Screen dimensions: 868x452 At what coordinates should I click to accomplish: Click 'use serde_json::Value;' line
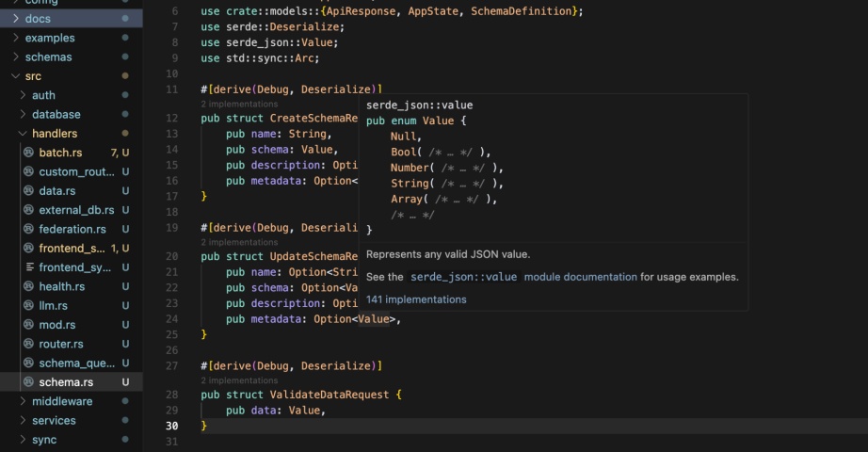[x=269, y=42]
